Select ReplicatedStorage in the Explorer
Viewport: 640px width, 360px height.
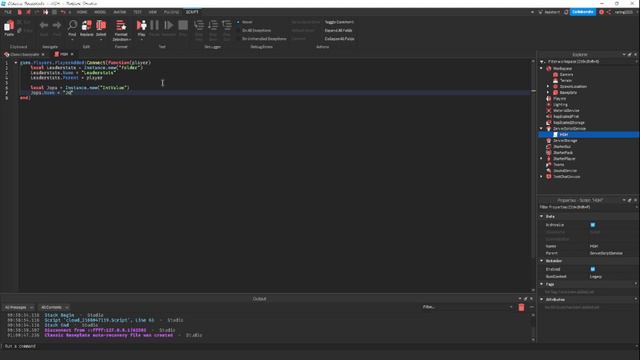pos(569,122)
